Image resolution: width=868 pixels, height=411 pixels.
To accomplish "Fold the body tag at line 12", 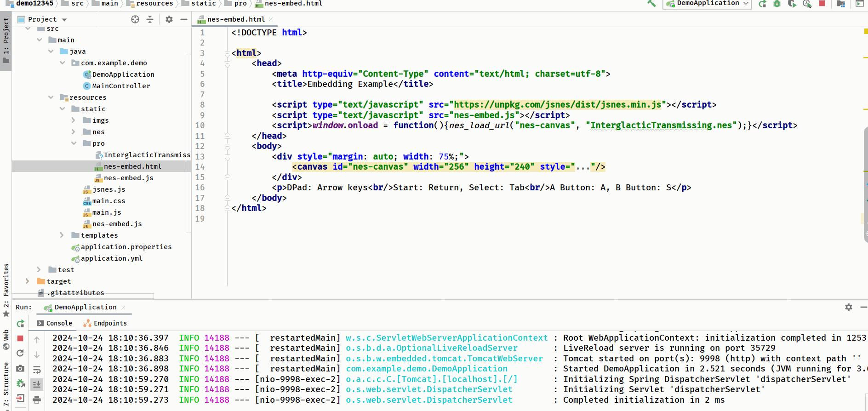I will 227,146.
